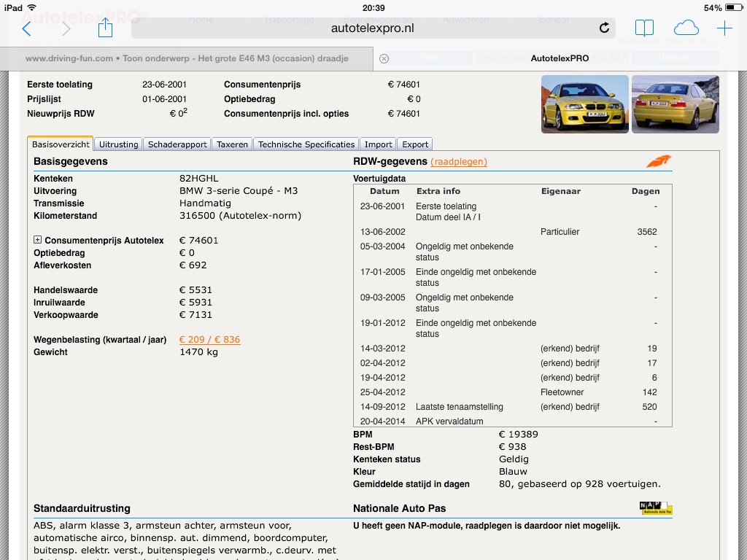Image resolution: width=747 pixels, height=560 pixels.
Task: Select Inruilwaarde value € 5931
Action: [196, 303]
